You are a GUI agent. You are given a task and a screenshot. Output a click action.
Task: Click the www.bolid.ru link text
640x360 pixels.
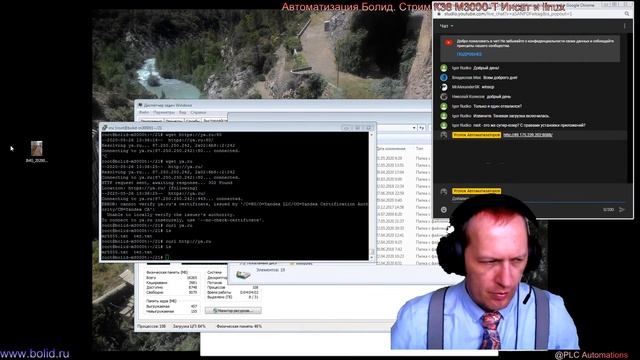35,353
